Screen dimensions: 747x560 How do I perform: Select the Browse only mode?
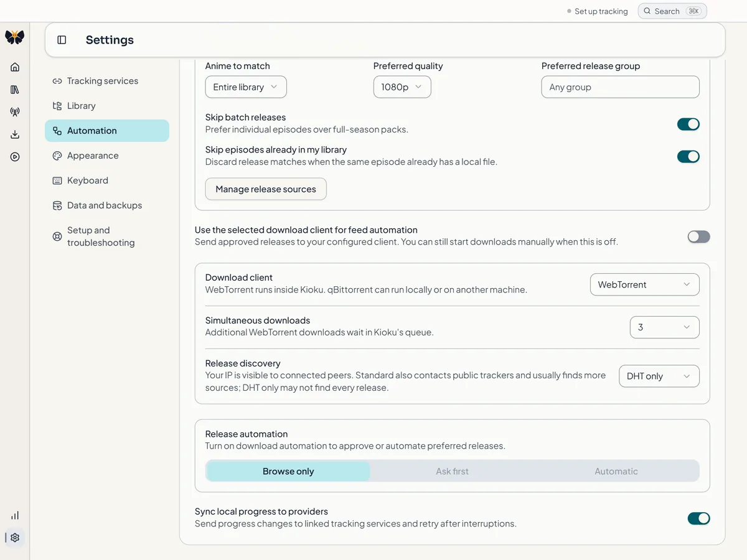point(288,472)
